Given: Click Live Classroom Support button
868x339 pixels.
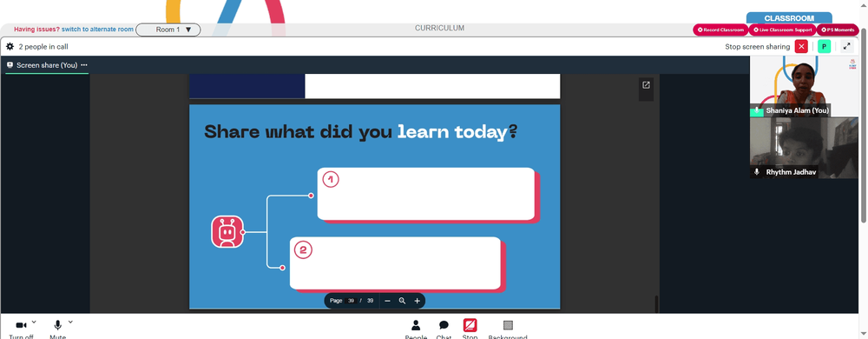Looking at the screenshot, I should tap(782, 30).
